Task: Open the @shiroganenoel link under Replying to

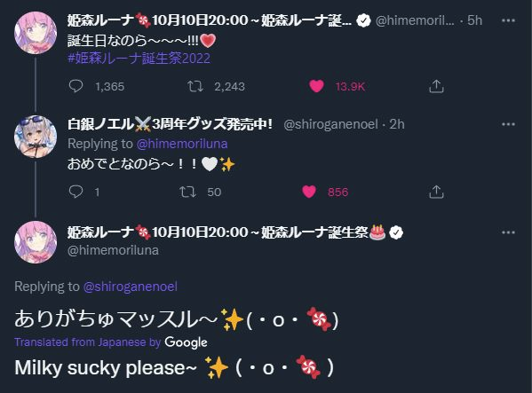Action: tap(131, 287)
